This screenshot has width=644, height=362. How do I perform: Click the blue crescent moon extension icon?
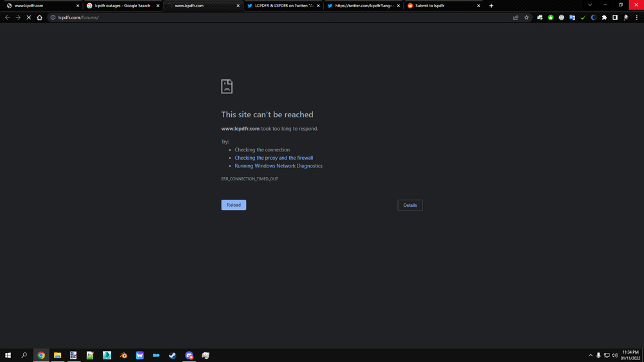594,17
